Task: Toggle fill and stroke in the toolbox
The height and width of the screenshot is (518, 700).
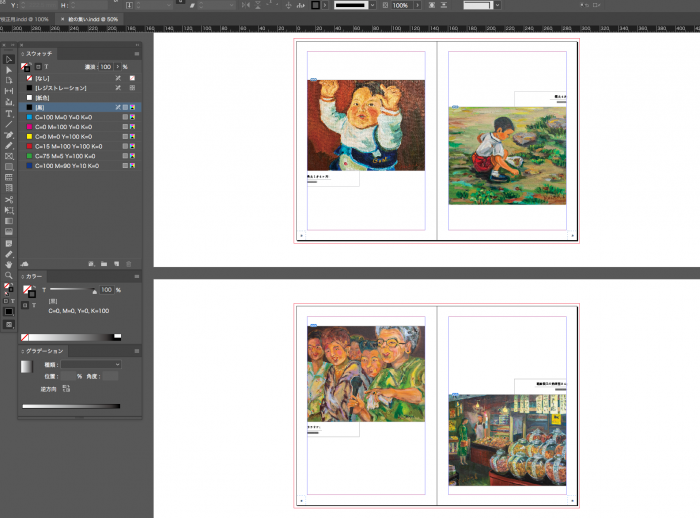Action: coord(8,288)
